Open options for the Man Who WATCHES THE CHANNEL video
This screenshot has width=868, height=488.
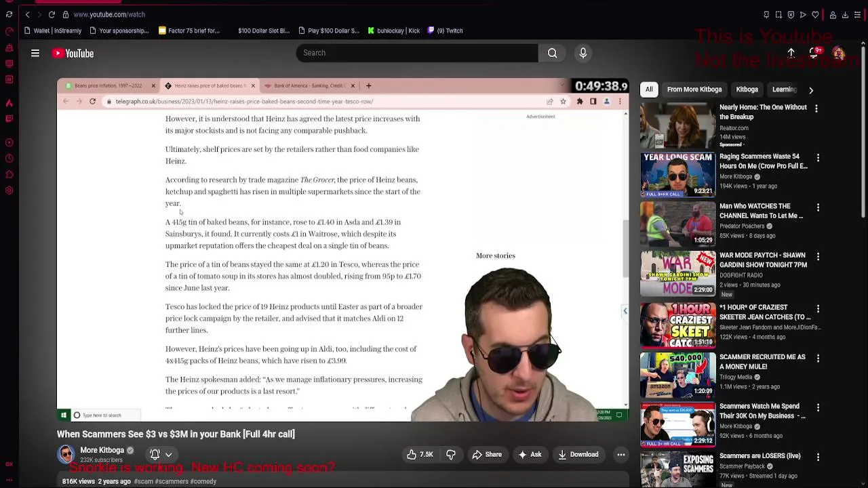pos(818,207)
